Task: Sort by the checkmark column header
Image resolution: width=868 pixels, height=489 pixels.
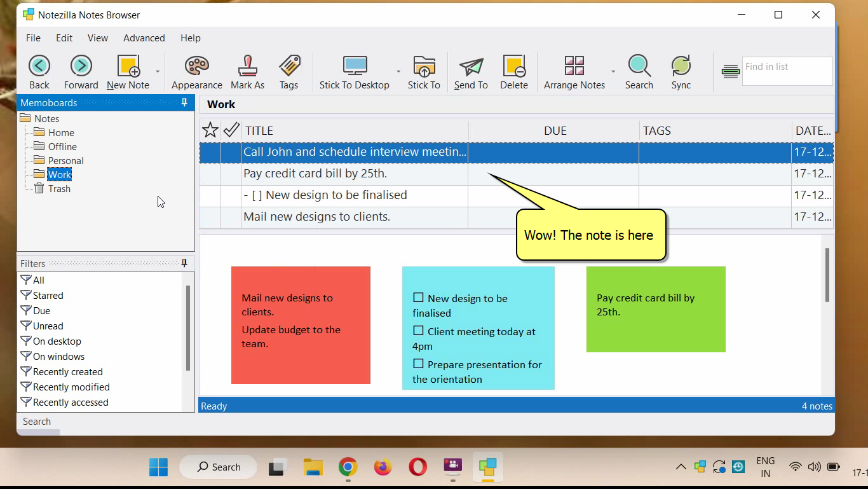Action: (x=231, y=130)
